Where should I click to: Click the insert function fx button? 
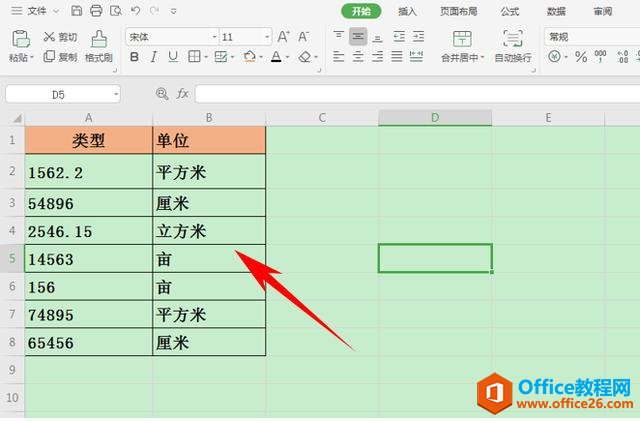point(182,94)
